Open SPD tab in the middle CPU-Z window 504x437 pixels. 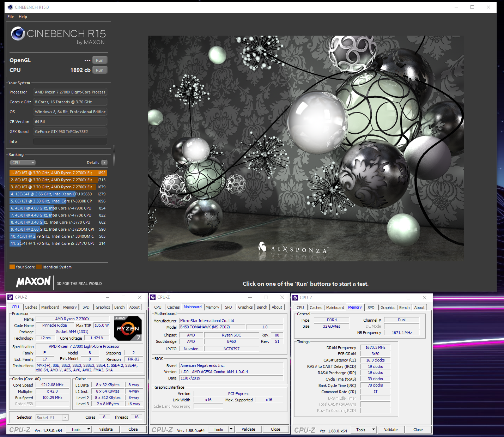click(229, 307)
